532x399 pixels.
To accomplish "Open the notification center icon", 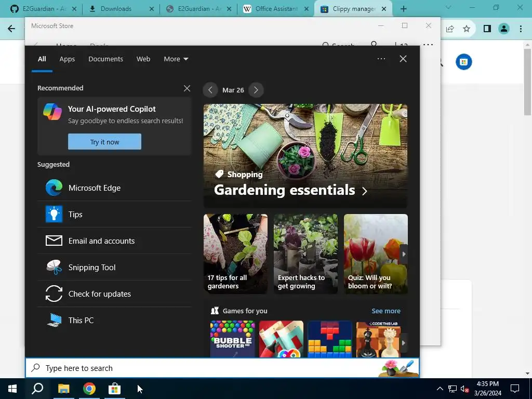I will [x=515, y=389].
